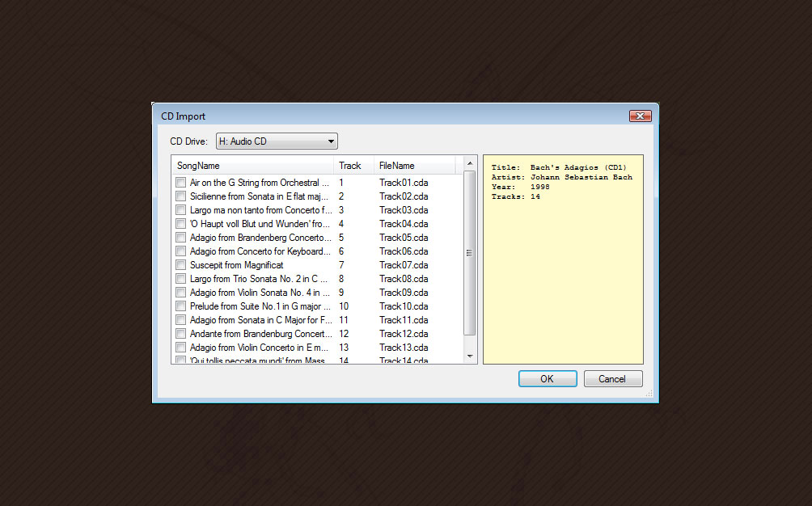Enable the Largo ma non tanto checkbox
This screenshot has width=812, height=506.
pyautogui.click(x=180, y=209)
